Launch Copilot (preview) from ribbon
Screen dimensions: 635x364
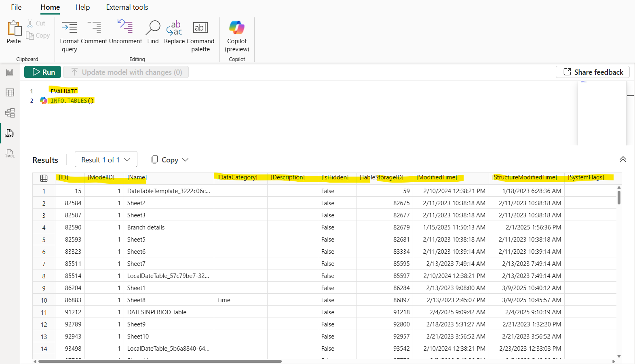click(237, 27)
